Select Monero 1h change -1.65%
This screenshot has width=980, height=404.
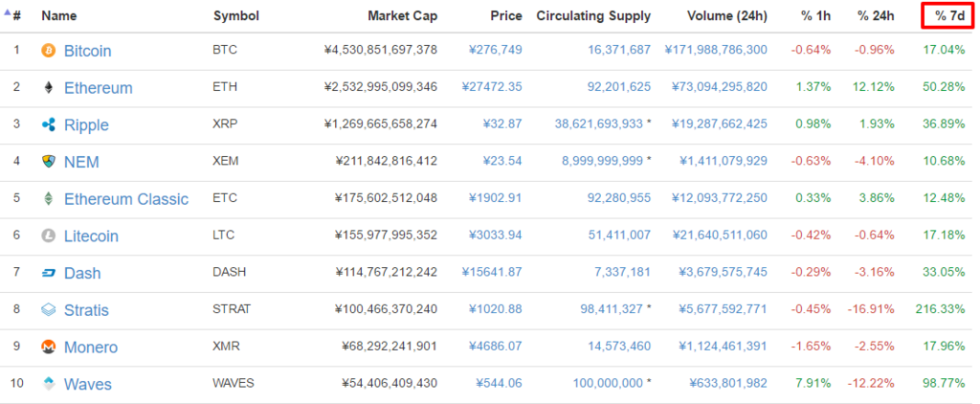pos(812,346)
